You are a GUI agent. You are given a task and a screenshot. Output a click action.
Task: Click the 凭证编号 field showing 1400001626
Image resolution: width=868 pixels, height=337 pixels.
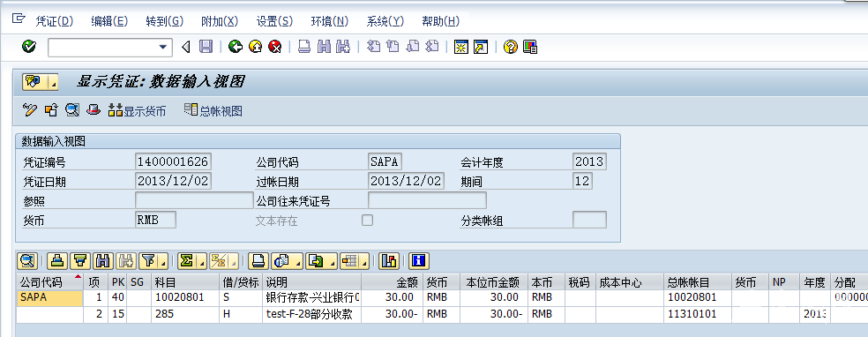[173, 161]
